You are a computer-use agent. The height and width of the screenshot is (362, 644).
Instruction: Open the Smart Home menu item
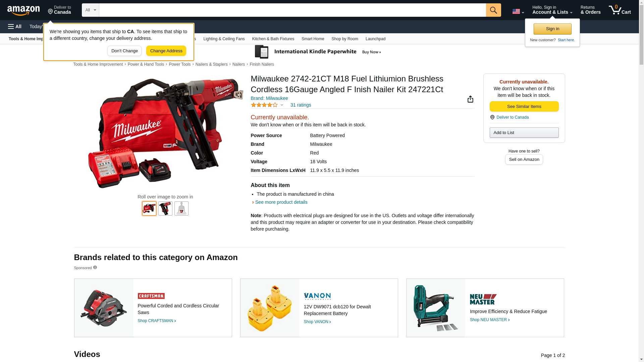tap(313, 39)
